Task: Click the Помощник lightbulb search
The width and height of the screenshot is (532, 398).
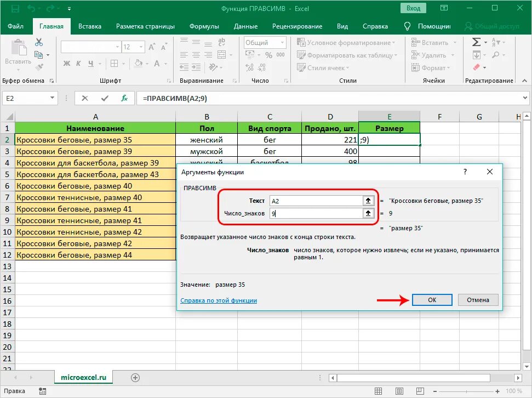Action: (x=427, y=26)
